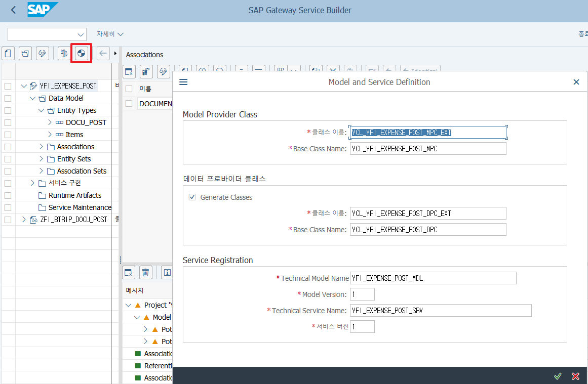Click the open project folder icon
The width and height of the screenshot is (588, 384).
[25, 54]
